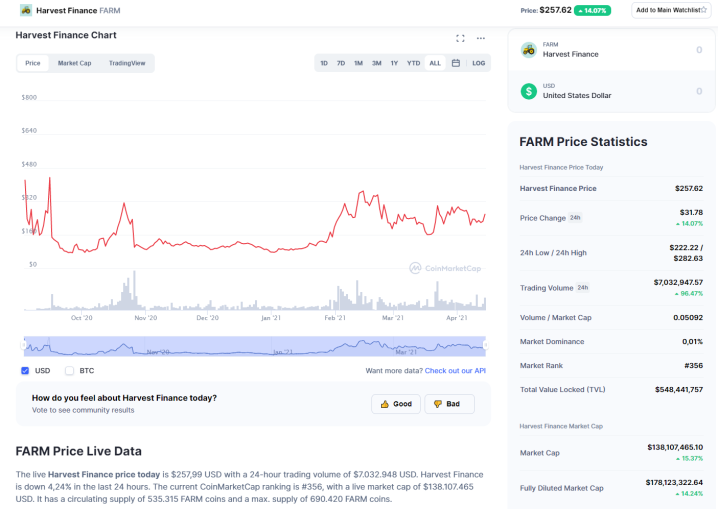This screenshot has width=718, height=509.
Task: Select the 3M time range
Action: pos(376,63)
